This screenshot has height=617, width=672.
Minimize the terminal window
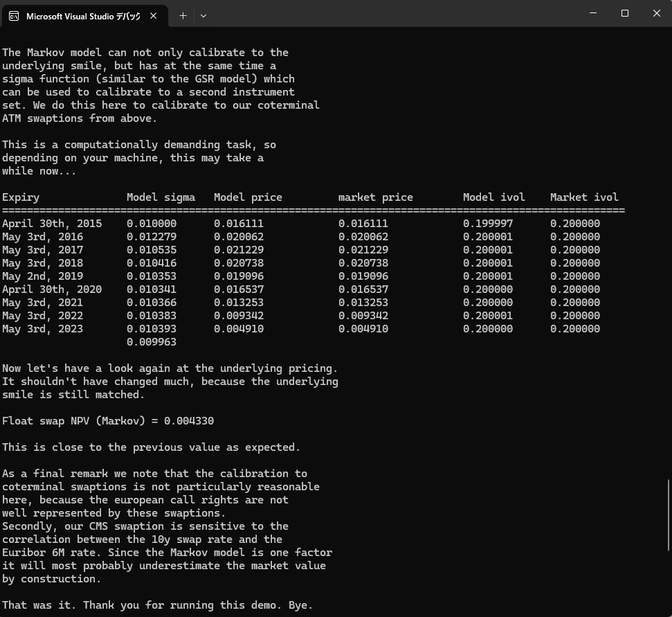point(593,13)
